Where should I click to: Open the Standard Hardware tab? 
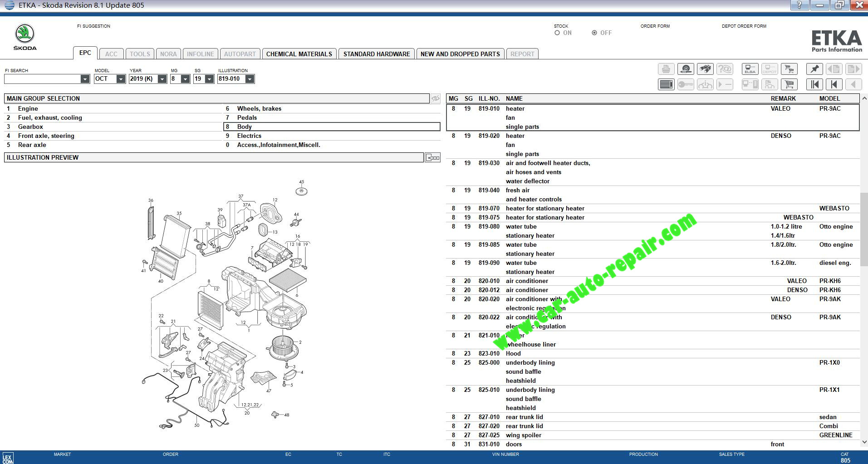coord(377,54)
